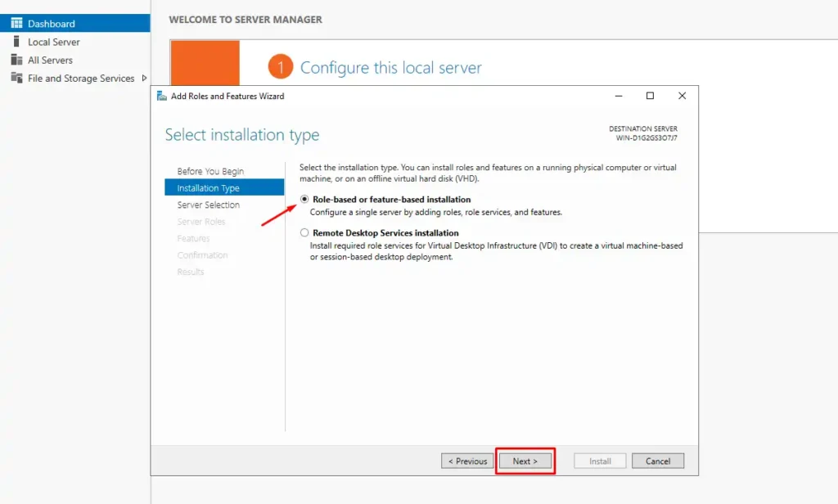
Task: Click Next to continue the wizard
Action: coord(525,461)
